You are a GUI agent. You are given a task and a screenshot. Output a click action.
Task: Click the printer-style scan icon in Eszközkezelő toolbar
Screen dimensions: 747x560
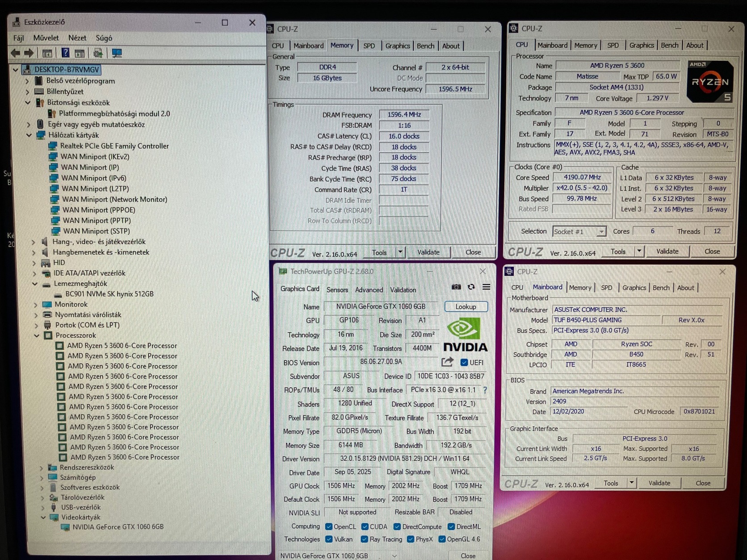(98, 53)
